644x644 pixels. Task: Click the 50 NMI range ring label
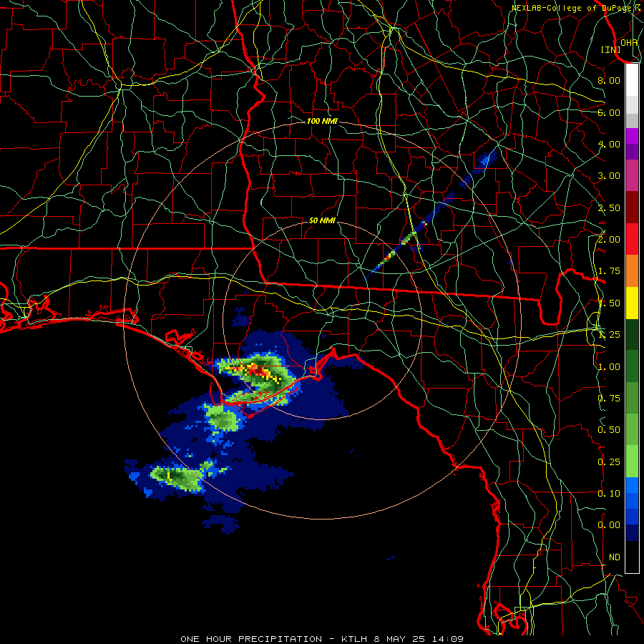tap(322, 220)
